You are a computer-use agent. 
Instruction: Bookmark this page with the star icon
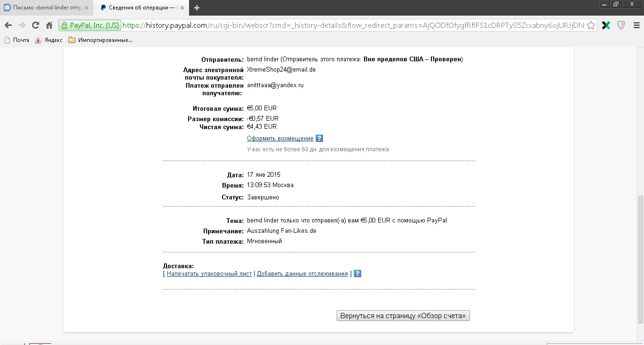coord(591,25)
